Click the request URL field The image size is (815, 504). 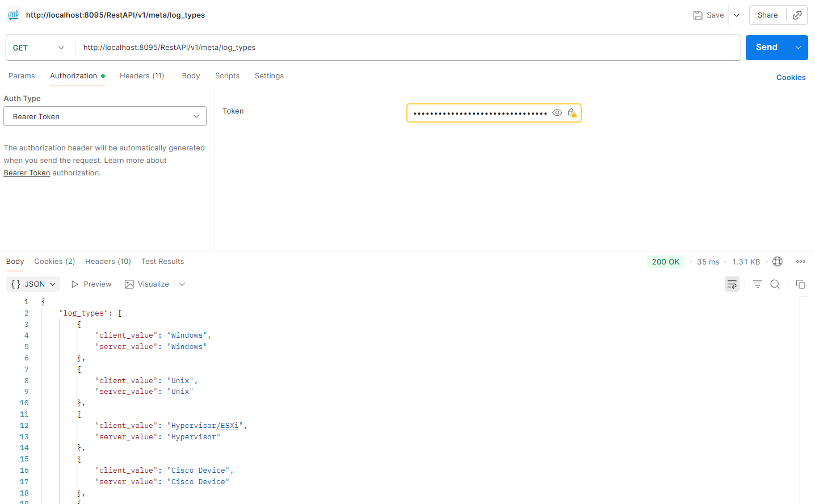pos(407,48)
